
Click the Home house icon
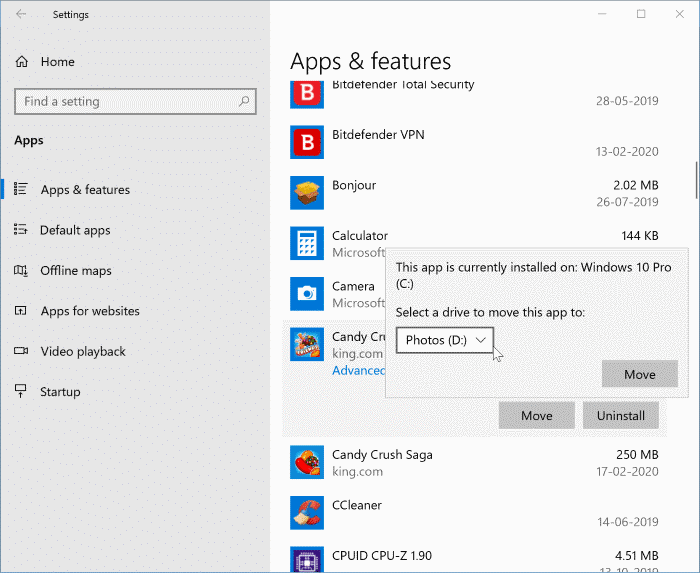click(21, 62)
